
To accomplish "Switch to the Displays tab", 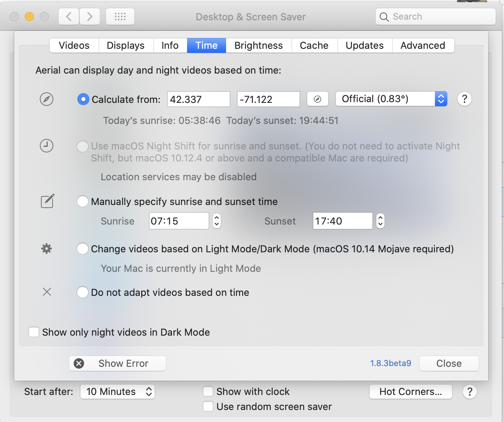I will (126, 45).
